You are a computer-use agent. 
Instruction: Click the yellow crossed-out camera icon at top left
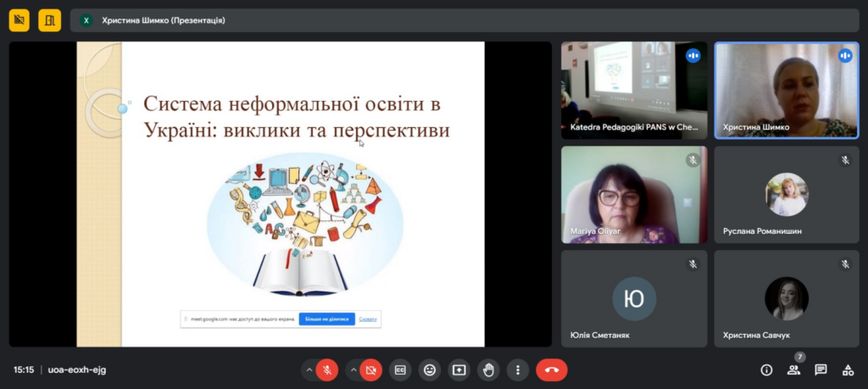[19, 19]
